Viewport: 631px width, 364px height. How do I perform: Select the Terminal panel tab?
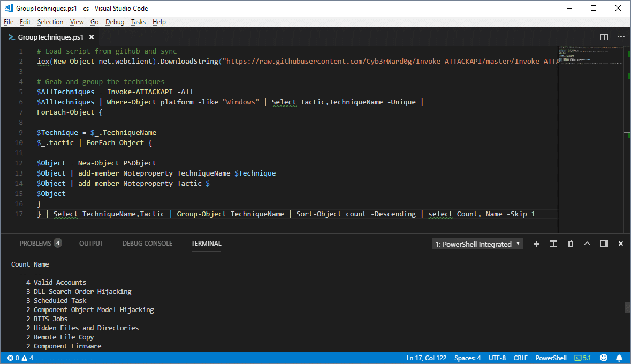(x=206, y=243)
